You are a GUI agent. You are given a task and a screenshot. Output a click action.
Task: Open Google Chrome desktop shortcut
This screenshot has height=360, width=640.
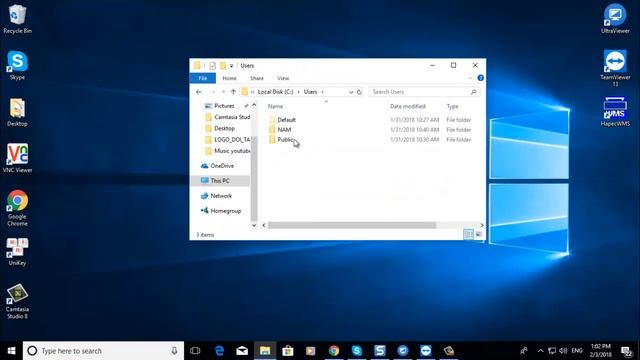click(x=17, y=208)
